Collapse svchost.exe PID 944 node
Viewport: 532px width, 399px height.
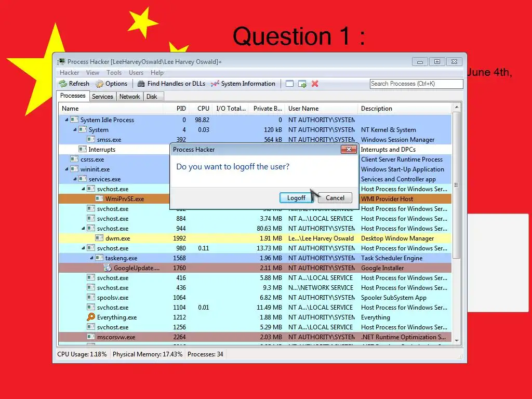click(83, 229)
